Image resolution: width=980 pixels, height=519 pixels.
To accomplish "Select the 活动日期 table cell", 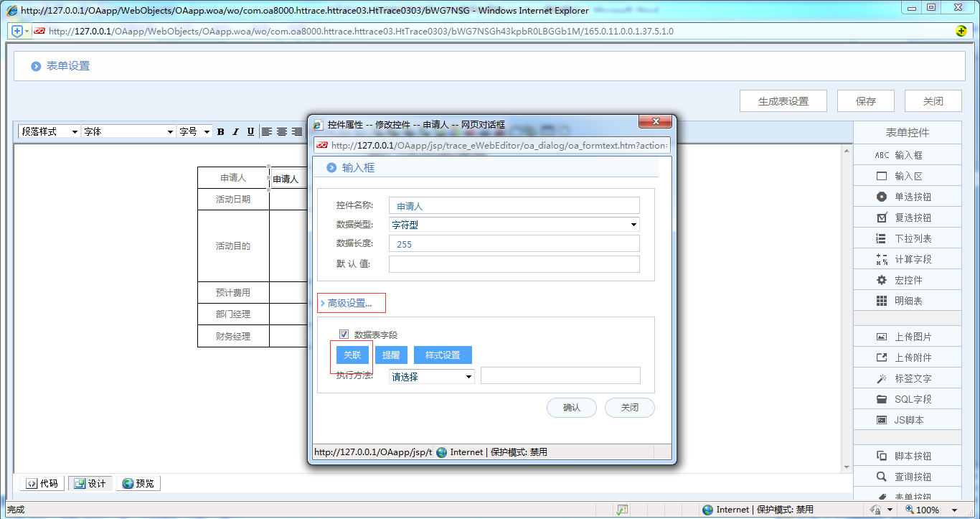I will [x=233, y=200].
